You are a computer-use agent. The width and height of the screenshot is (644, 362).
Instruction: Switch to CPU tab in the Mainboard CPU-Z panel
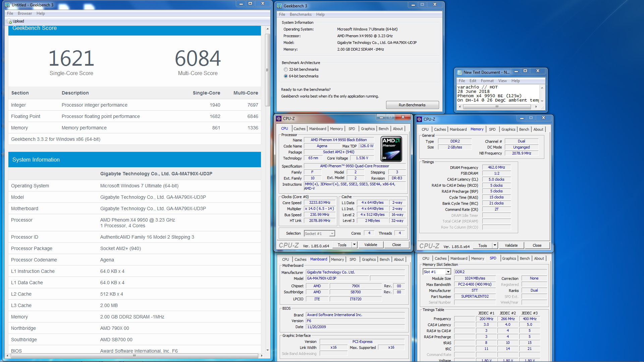tap(285, 259)
